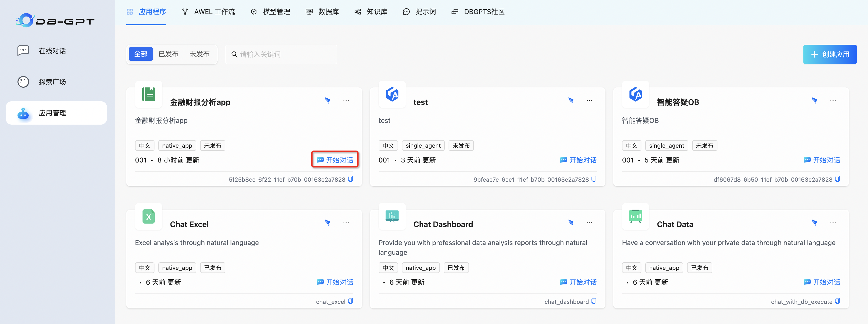
Task: Filter apps by 未发布
Action: pos(199,54)
